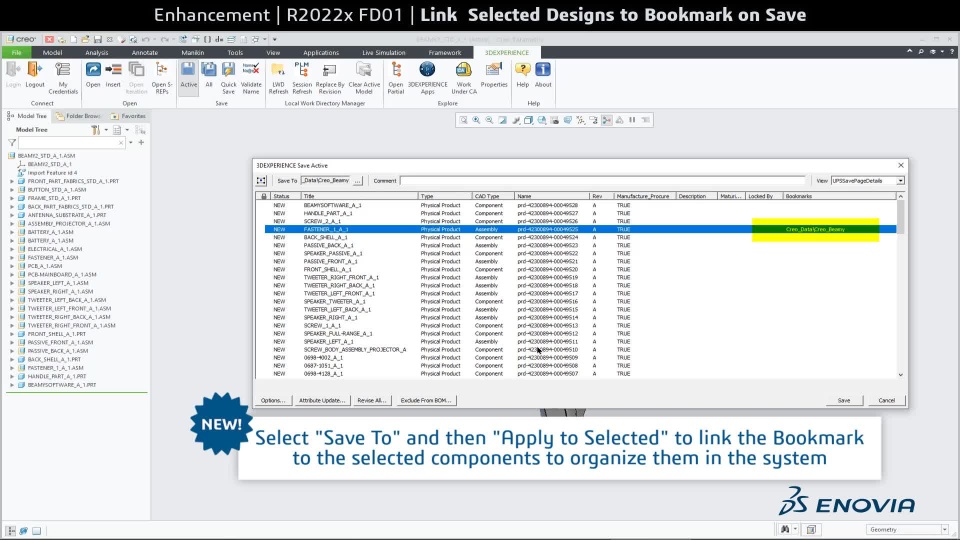The width and height of the screenshot is (960, 540).
Task: Click the Validate Name icon
Action: 251,70
